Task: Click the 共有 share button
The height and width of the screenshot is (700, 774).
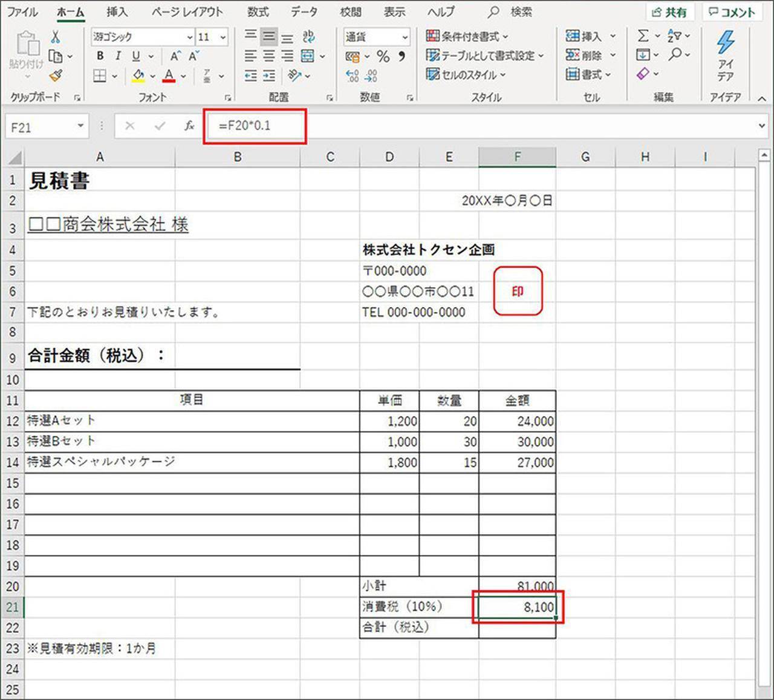Action: (670, 12)
